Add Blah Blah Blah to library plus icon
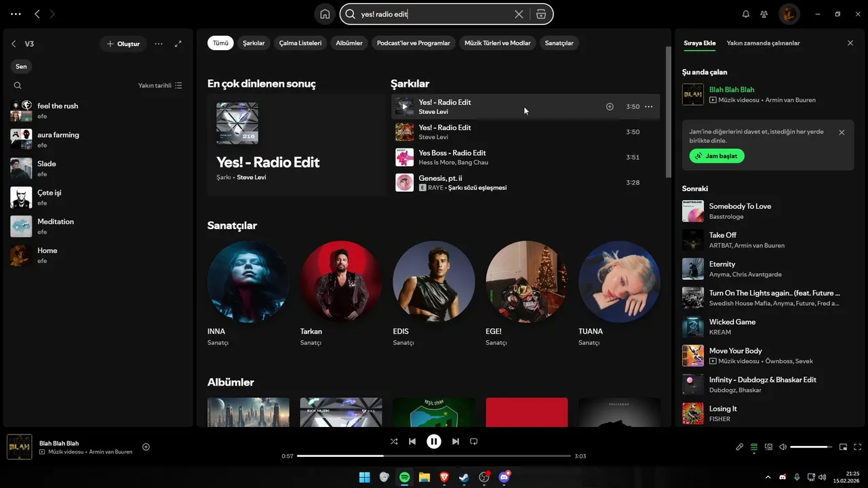868x488 pixels. (x=146, y=447)
